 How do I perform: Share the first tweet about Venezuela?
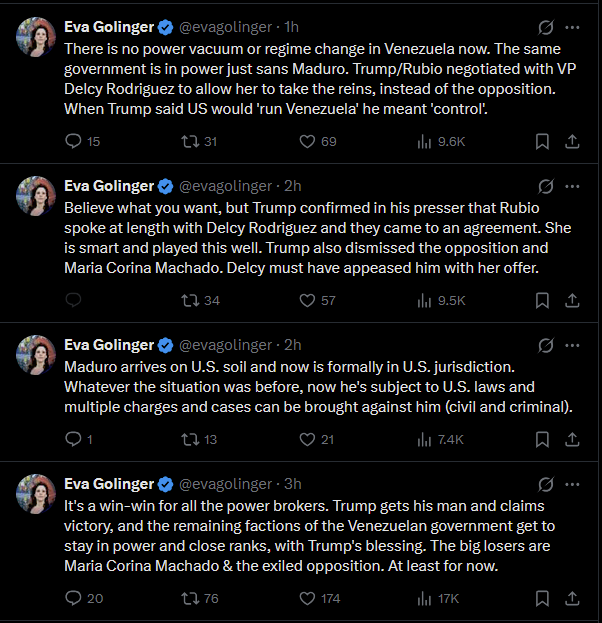[572, 141]
